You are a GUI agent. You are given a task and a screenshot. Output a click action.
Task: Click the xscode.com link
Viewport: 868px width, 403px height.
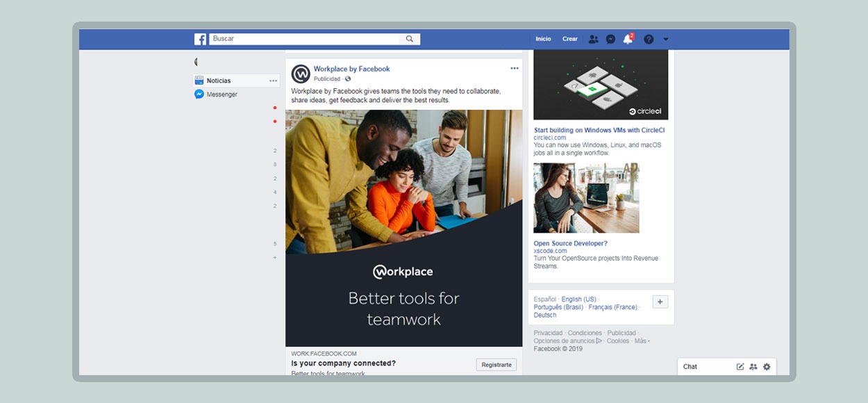pyautogui.click(x=550, y=251)
